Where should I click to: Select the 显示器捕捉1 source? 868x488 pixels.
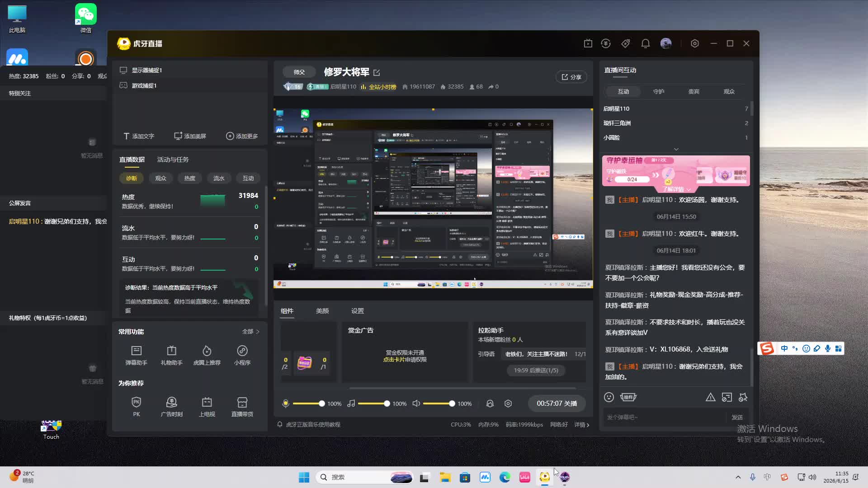click(190, 70)
